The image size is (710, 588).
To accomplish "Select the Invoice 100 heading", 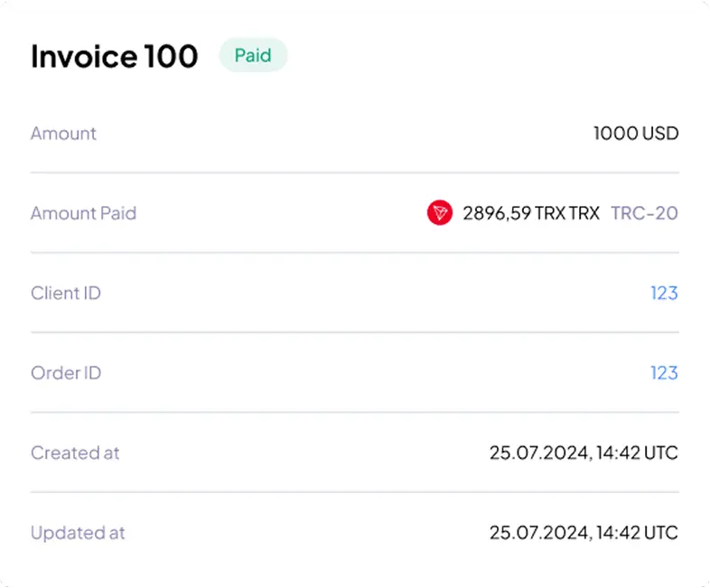I will click(x=115, y=56).
